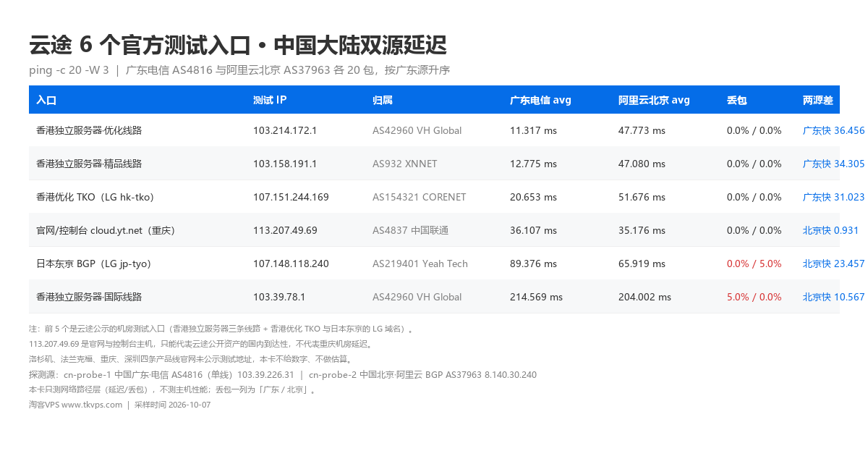Viewport: 868px width, 472px height.
Task: Click the note starting 洛杉矶、法兰克福
Action: click(x=190, y=359)
